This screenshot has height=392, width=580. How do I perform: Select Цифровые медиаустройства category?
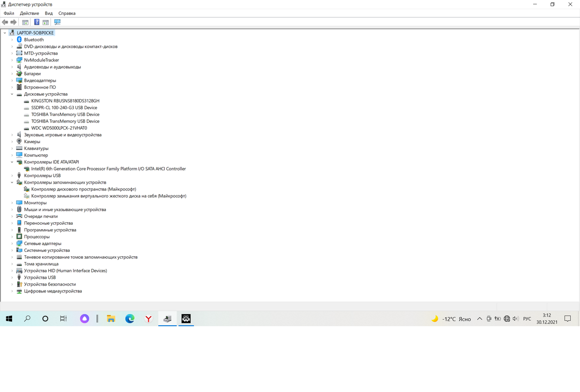[x=53, y=291]
